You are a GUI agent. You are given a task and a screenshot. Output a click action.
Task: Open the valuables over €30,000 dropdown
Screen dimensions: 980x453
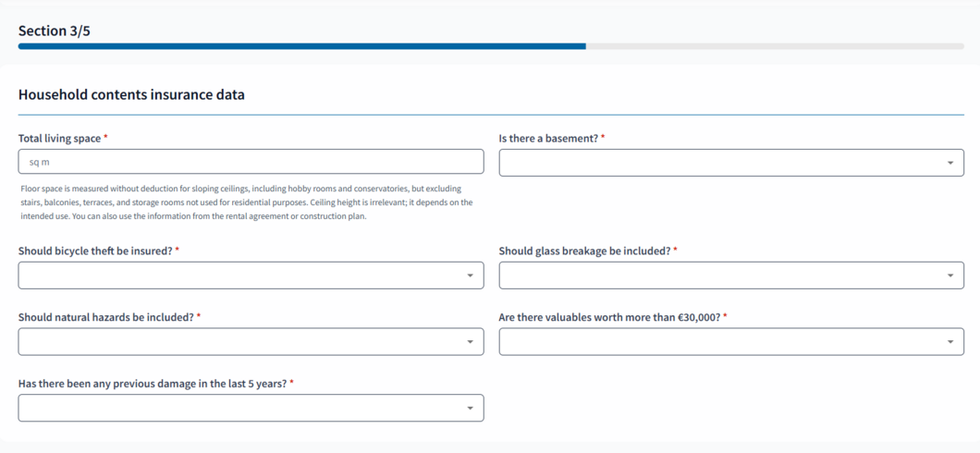721,342
